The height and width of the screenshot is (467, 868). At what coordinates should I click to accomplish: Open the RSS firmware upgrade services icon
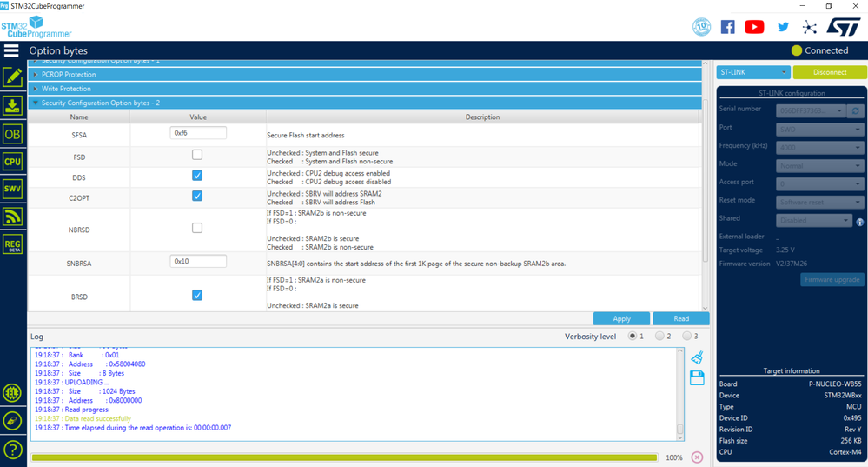[13, 216]
